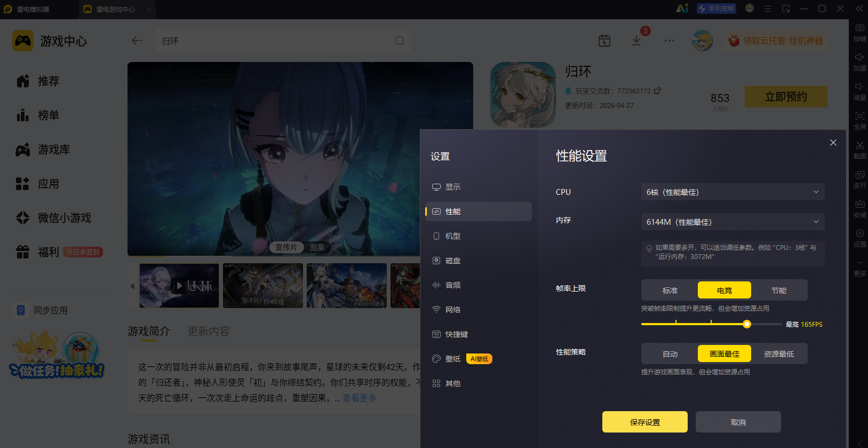
Task: Click the 查看更多 link
Action: pos(360,398)
